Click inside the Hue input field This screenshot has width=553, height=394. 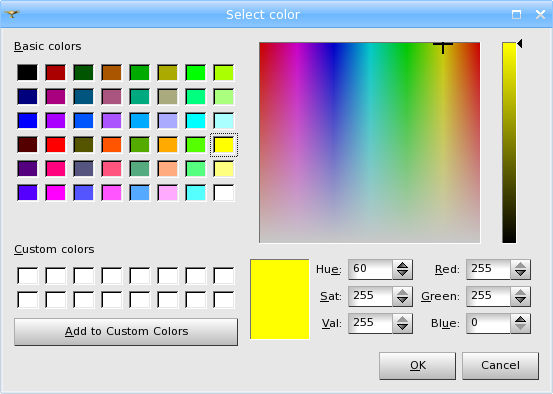click(x=370, y=269)
